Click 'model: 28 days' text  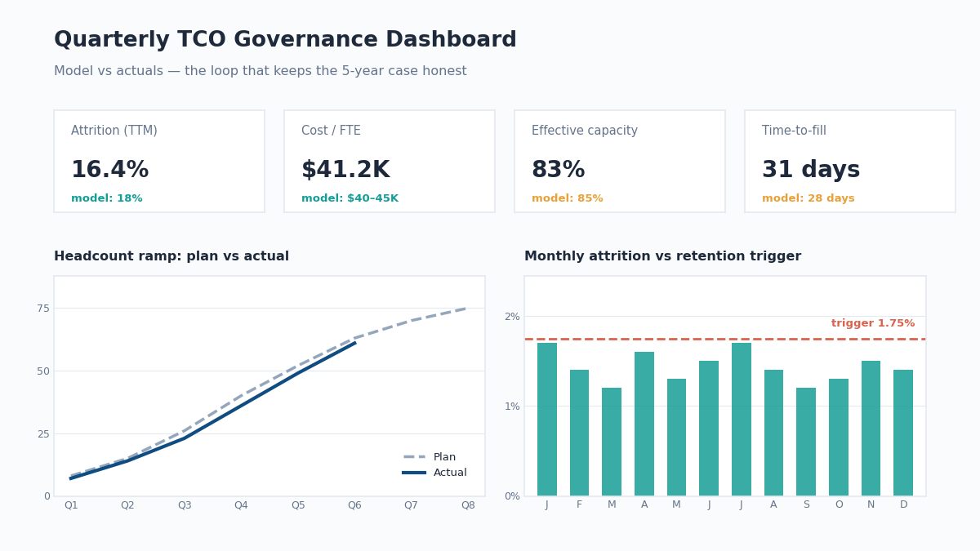click(x=808, y=198)
